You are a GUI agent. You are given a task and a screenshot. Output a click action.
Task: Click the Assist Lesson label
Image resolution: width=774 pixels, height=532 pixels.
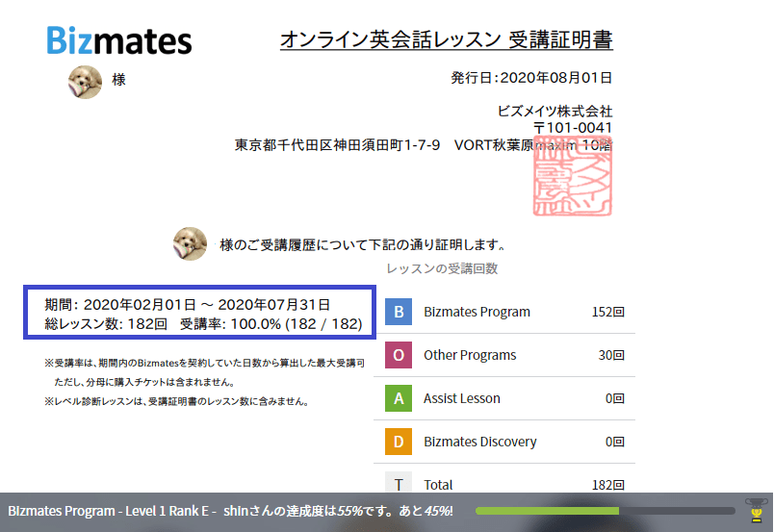(461, 398)
